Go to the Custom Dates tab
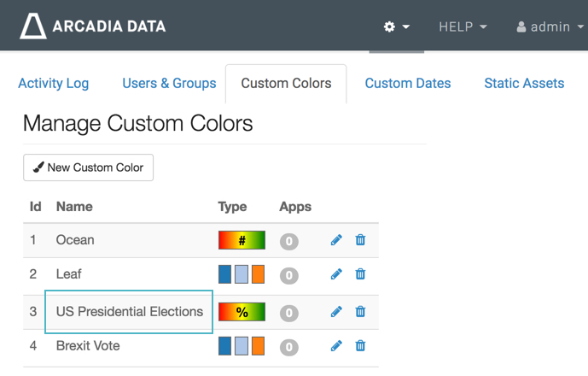This screenshot has width=588, height=376. coord(408,83)
